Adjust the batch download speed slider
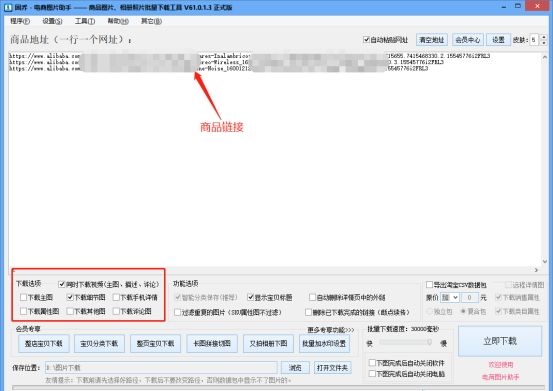 point(406,342)
